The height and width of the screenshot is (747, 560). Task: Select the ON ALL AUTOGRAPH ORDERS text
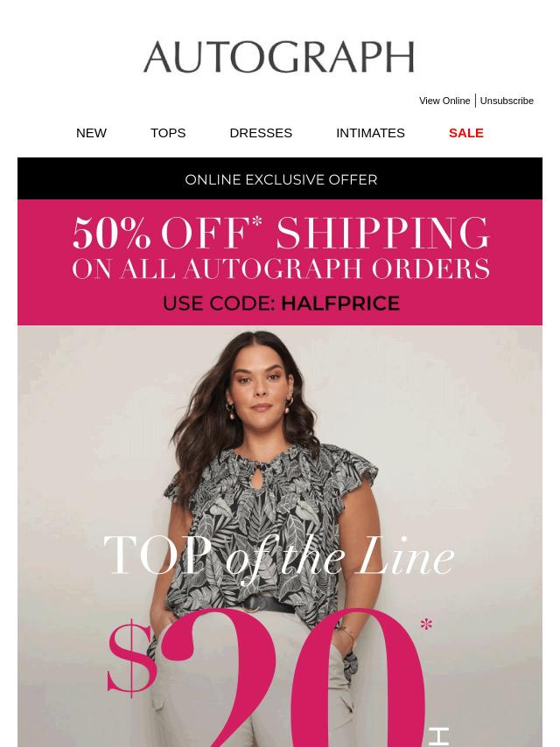(x=281, y=269)
